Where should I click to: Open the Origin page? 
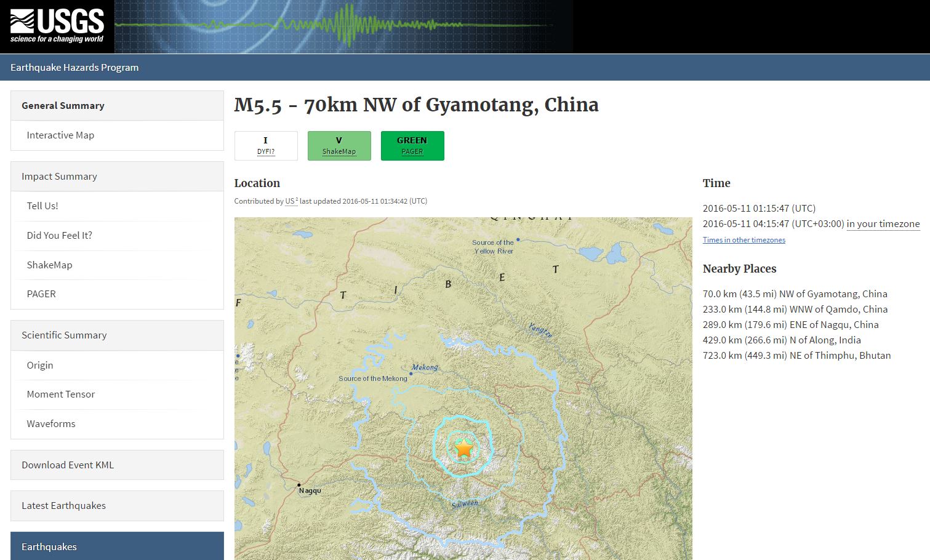click(40, 366)
